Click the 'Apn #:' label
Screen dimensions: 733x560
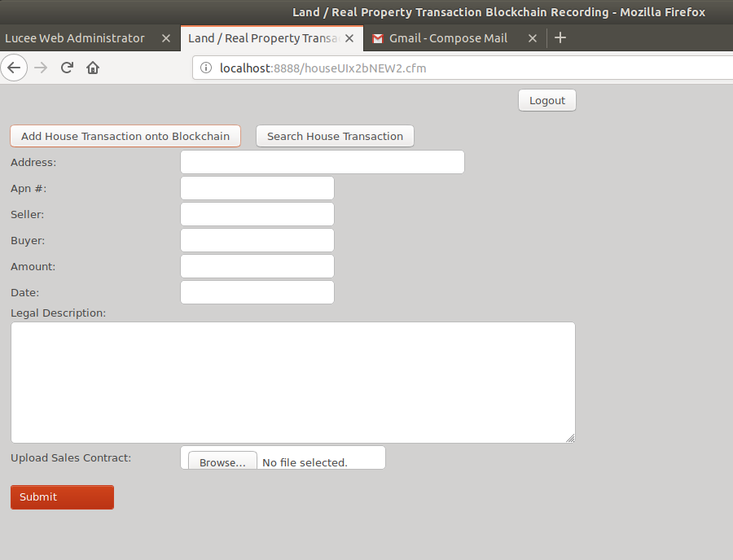coord(29,189)
